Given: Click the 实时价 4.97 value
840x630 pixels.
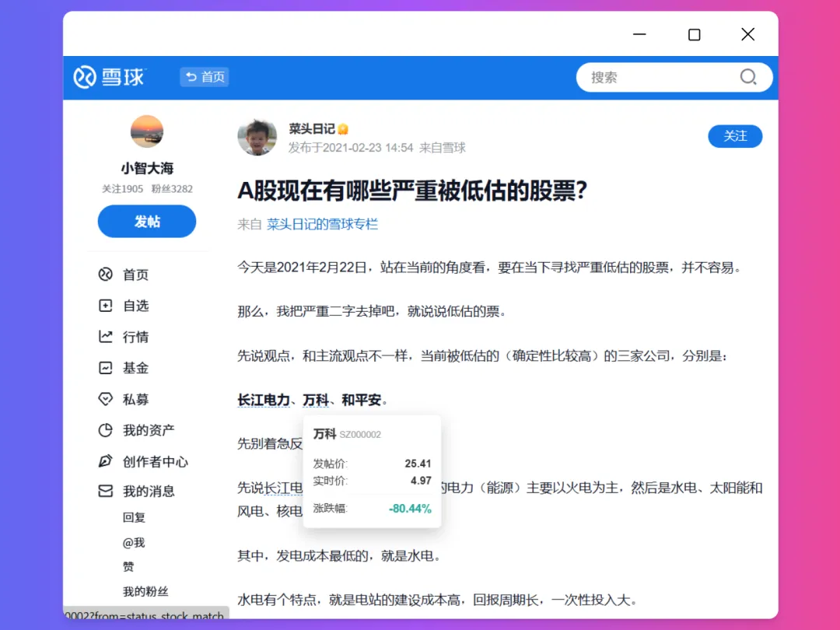Looking at the screenshot, I should pyautogui.click(x=421, y=481).
